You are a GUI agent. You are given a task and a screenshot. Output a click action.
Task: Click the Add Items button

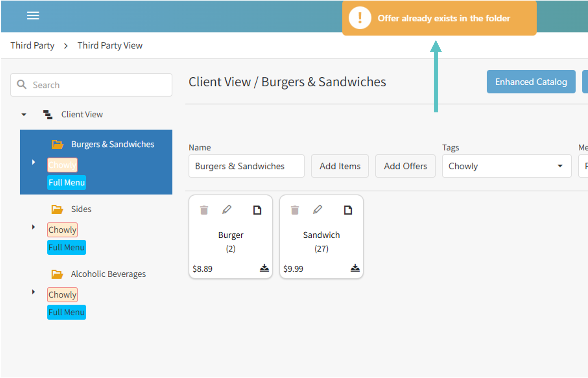click(340, 166)
